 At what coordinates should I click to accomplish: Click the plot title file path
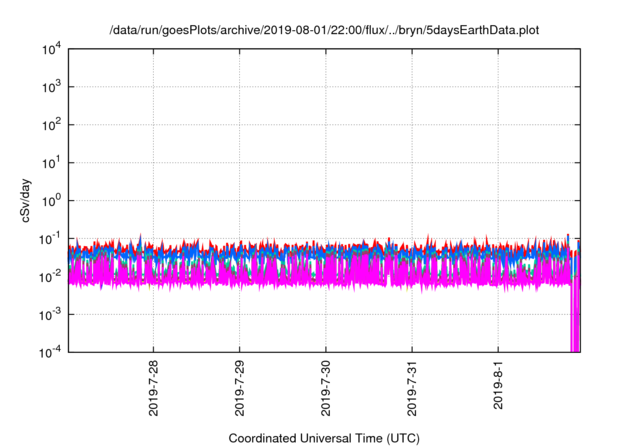(x=324, y=30)
